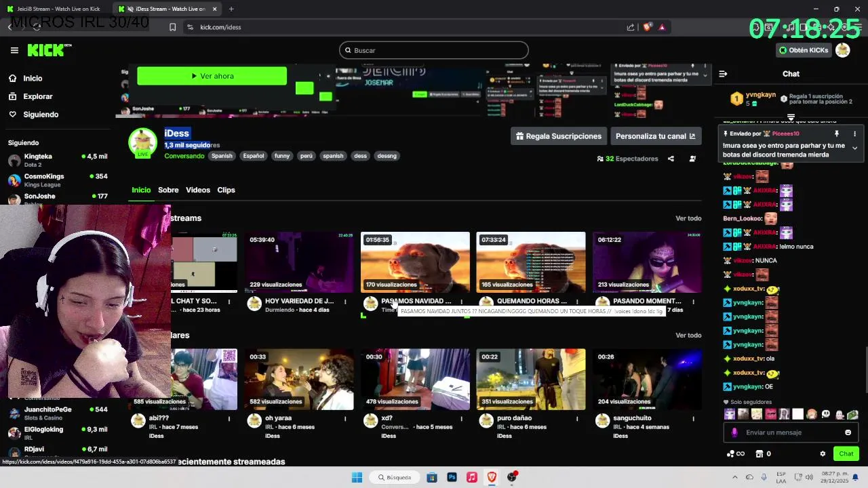Open chat settings gear
Screen dimensions: 868x488
pos(823,454)
